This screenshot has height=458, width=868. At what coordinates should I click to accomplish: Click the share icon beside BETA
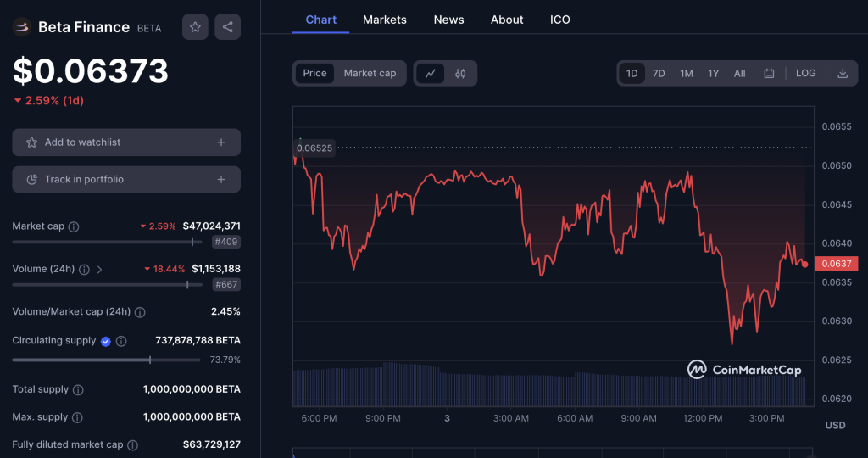click(227, 27)
